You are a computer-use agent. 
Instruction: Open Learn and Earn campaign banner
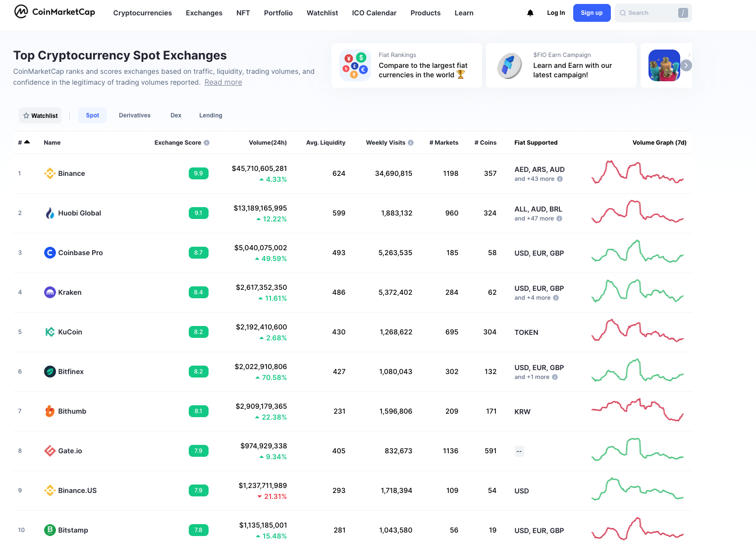pos(561,65)
